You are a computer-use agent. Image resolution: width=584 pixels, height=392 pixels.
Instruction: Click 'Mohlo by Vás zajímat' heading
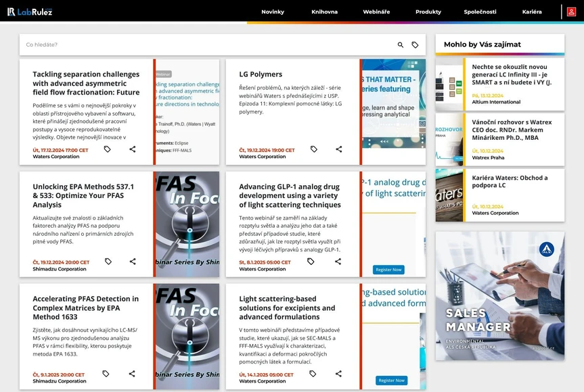(x=482, y=44)
